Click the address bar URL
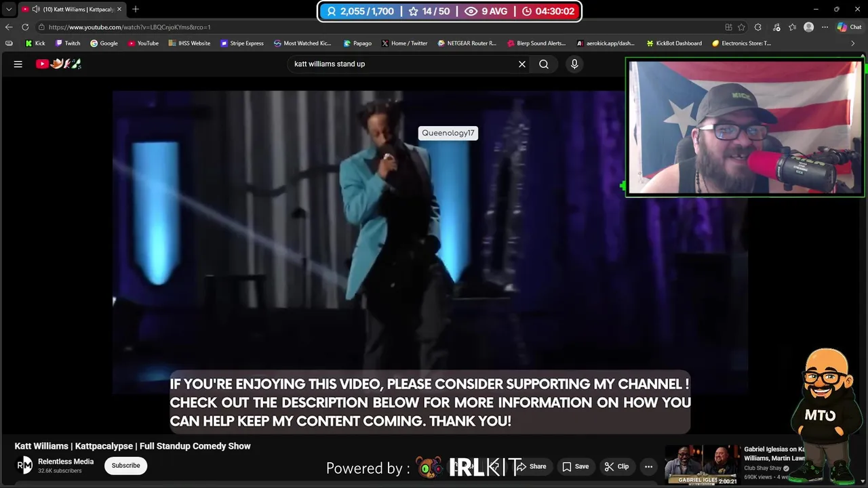 pyautogui.click(x=130, y=27)
